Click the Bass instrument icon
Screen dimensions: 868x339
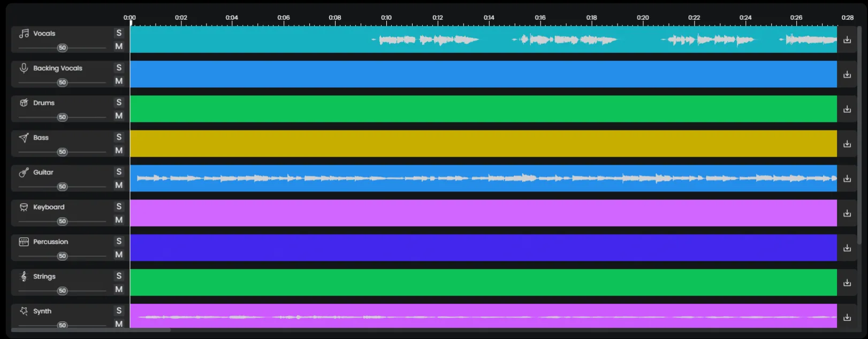24,138
